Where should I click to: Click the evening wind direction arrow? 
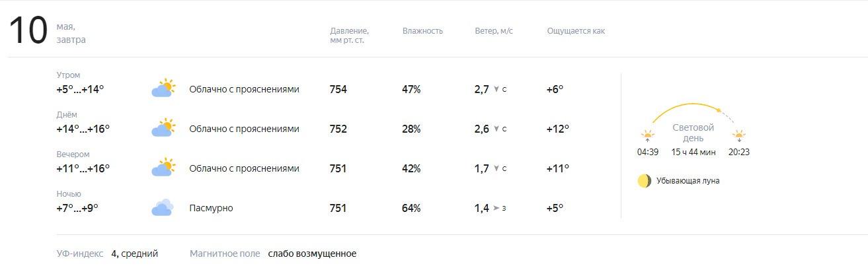[x=496, y=168]
